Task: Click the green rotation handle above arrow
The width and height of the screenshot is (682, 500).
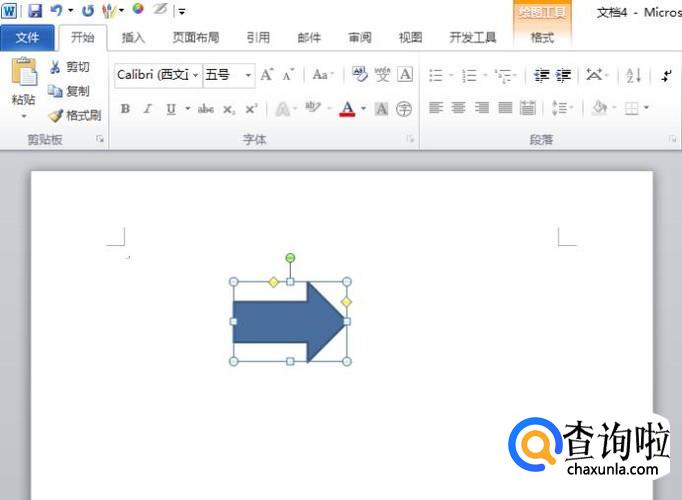Action: [290, 258]
